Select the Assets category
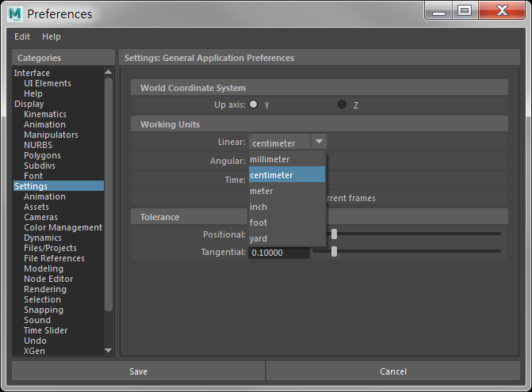 click(x=36, y=207)
